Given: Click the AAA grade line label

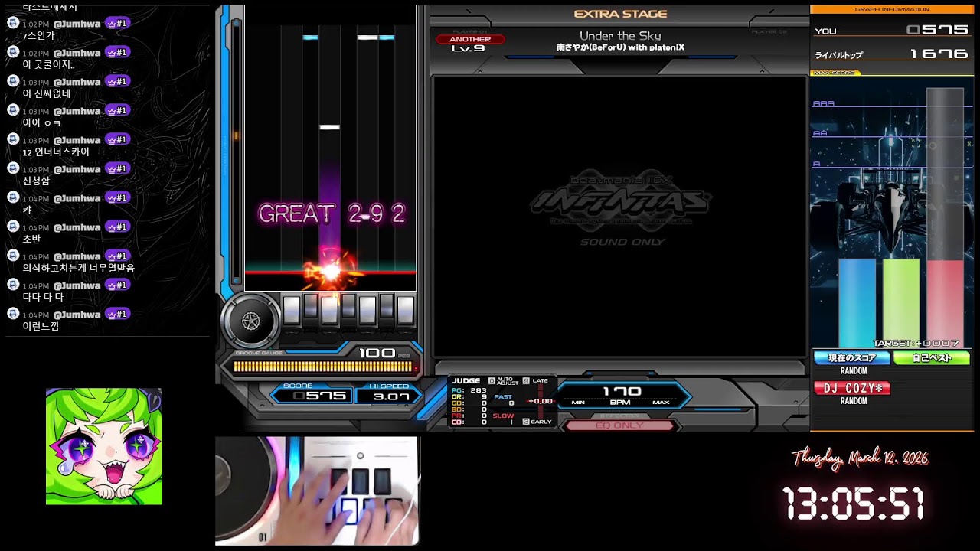Looking at the screenshot, I should pos(824,103).
